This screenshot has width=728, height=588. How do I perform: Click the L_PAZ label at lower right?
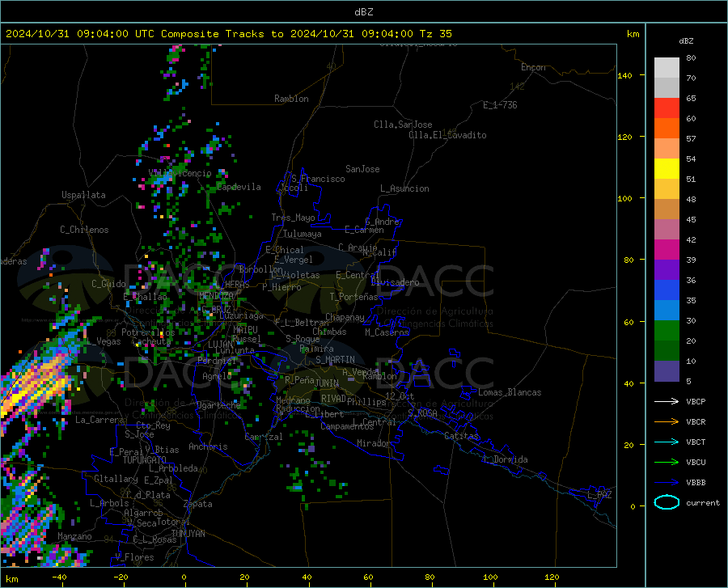[x=599, y=495]
